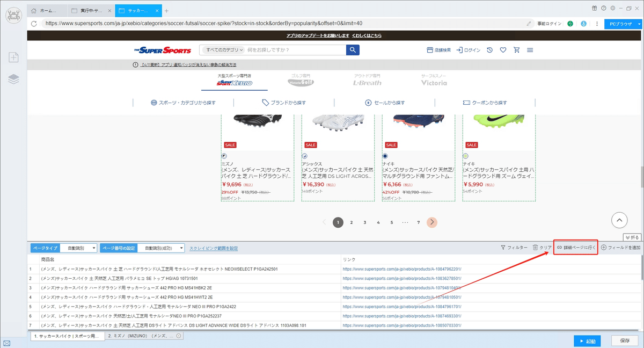Open the くわしくはこちら banner link
This screenshot has height=348, width=644.
click(367, 35)
